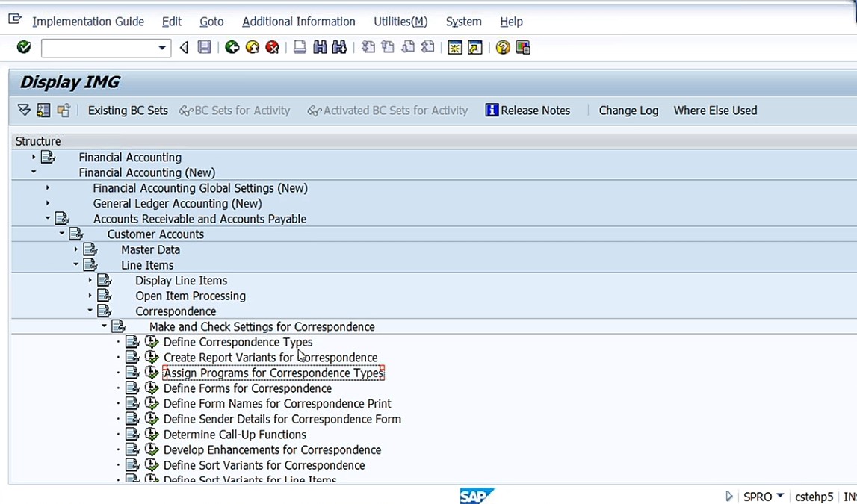Collapse the Line Items node
Viewport: 857px width, 504px height.
tap(76, 264)
